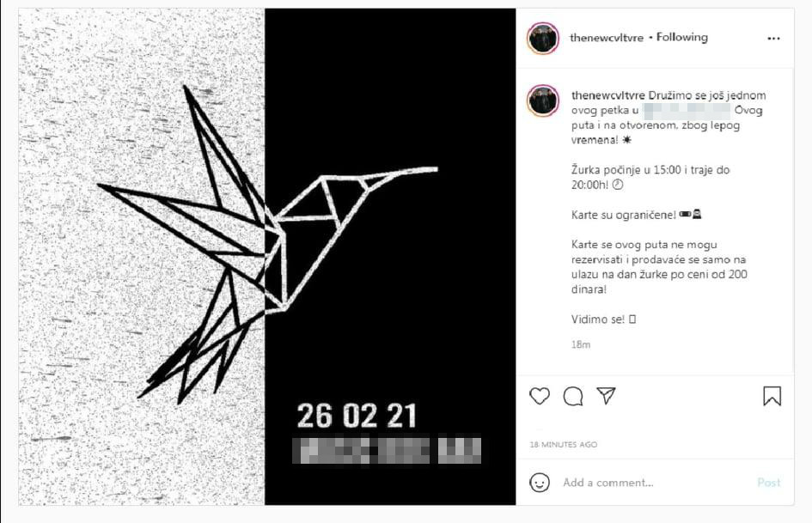Open emoji picker smiley icon
The width and height of the screenshot is (812, 523).
click(x=539, y=483)
